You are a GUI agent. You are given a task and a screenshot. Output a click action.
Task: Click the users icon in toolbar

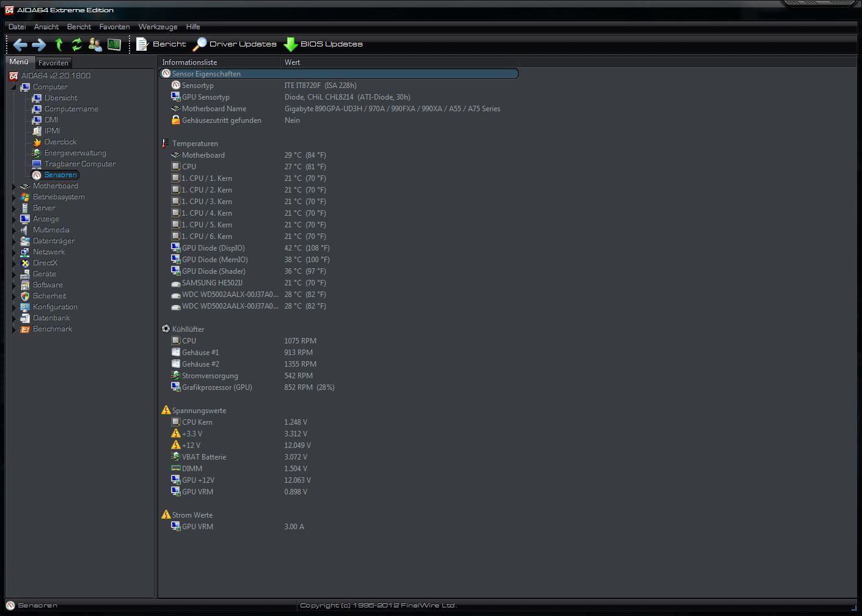point(95,44)
